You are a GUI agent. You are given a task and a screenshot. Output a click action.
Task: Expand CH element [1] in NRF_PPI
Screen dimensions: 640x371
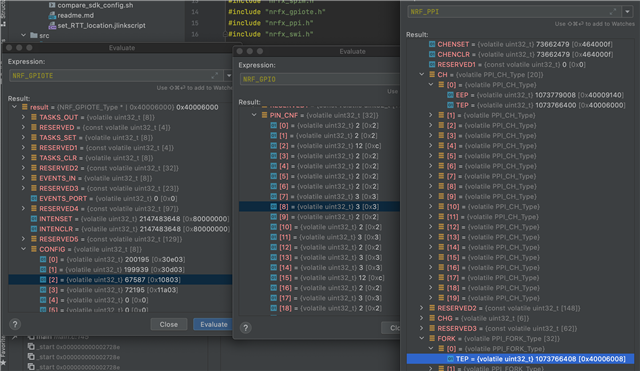(431, 115)
